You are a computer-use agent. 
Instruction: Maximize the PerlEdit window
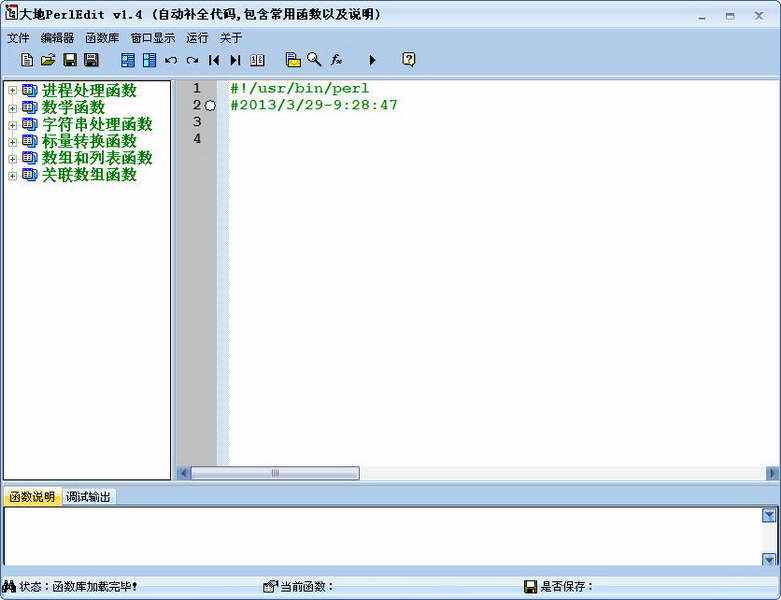tap(730, 16)
